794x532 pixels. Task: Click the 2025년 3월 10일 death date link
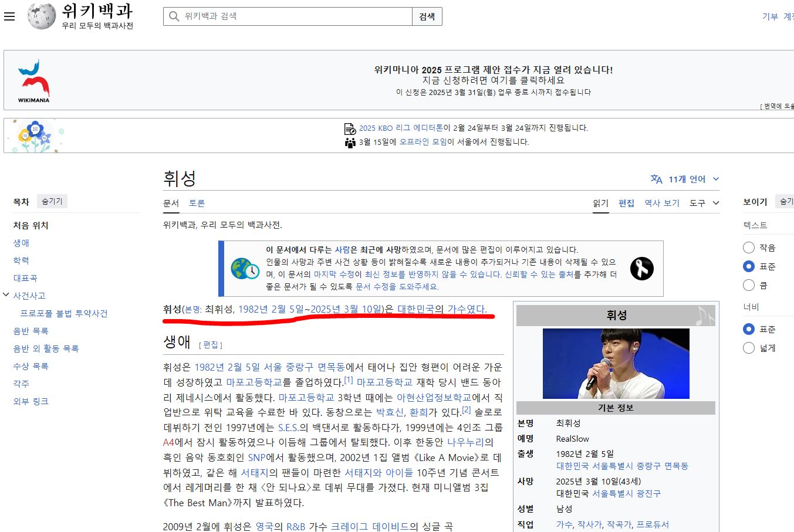(346, 309)
